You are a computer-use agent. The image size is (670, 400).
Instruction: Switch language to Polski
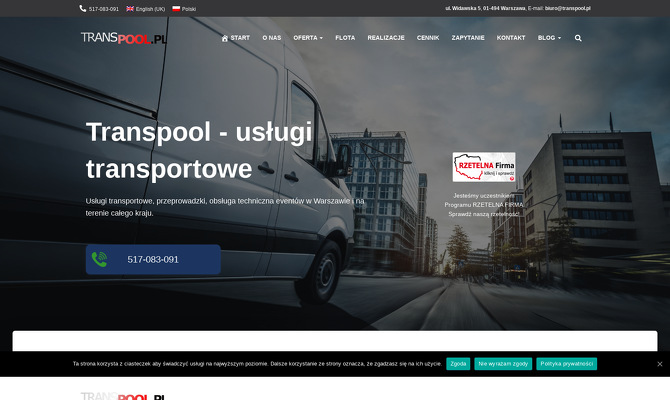click(x=184, y=9)
